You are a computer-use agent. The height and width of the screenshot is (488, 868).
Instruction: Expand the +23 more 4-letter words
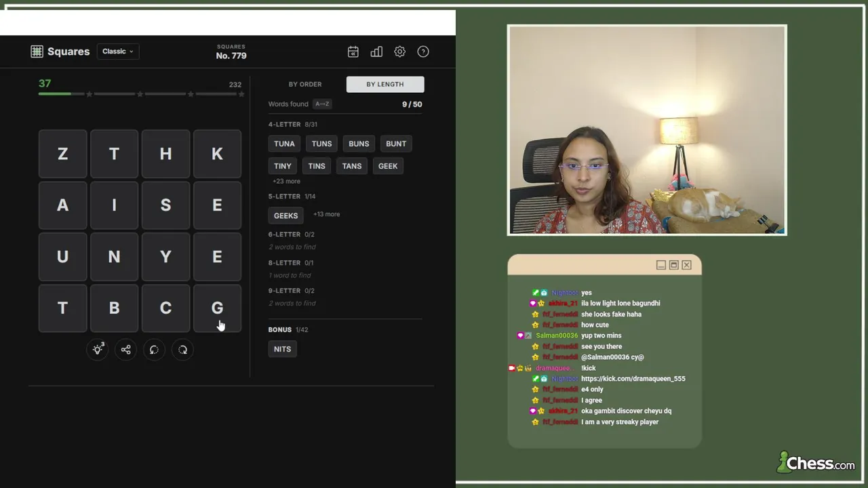click(x=286, y=182)
